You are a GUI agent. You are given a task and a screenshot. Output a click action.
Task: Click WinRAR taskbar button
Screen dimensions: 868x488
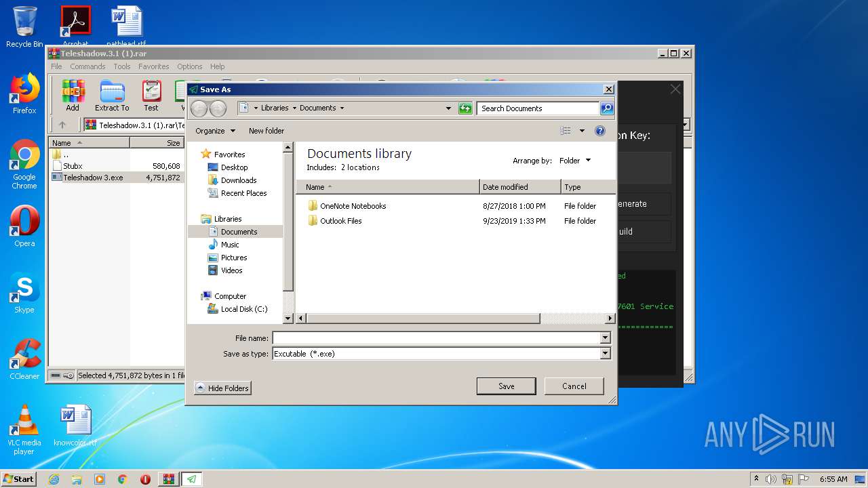pyautogui.click(x=168, y=479)
